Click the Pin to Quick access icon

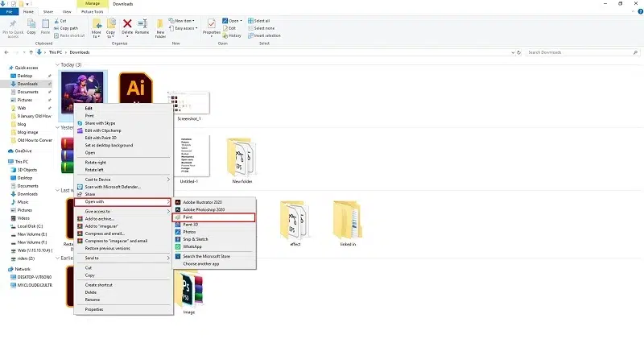(13, 25)
